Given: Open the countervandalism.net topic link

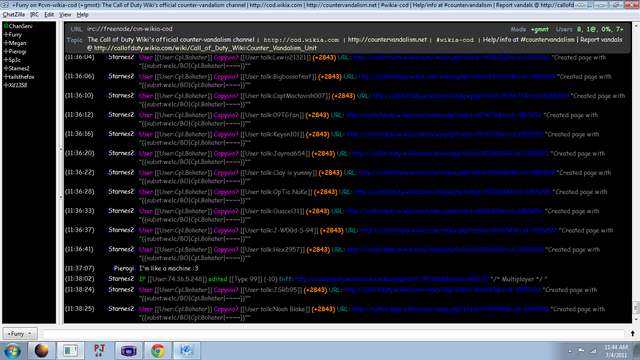Looking at the screenshot, I should (387, 40).
